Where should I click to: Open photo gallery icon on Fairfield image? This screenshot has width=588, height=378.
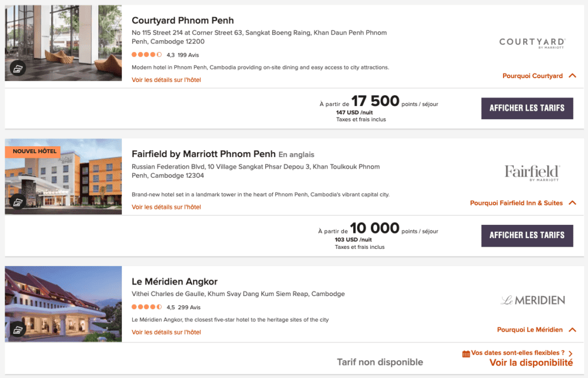coord(18,202)
